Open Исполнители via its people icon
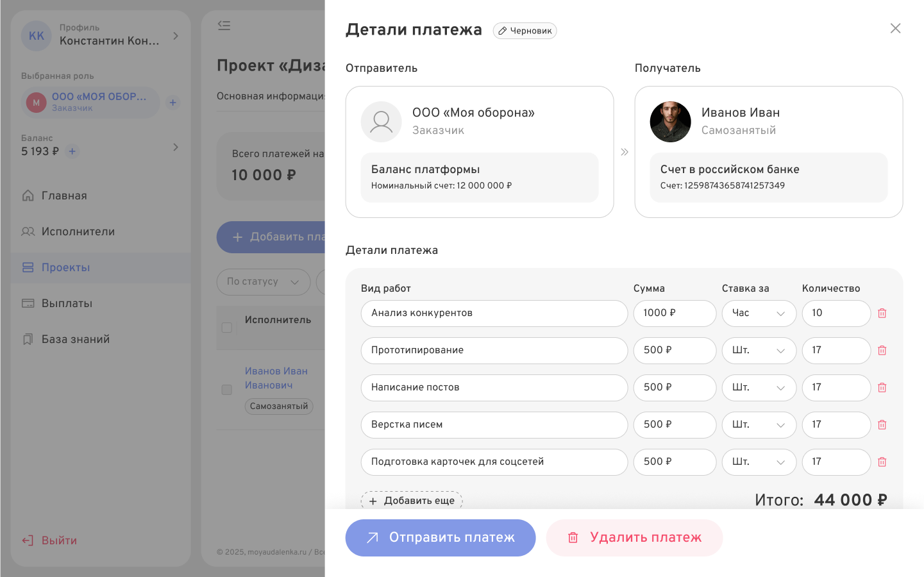 [x=28, y=231]
